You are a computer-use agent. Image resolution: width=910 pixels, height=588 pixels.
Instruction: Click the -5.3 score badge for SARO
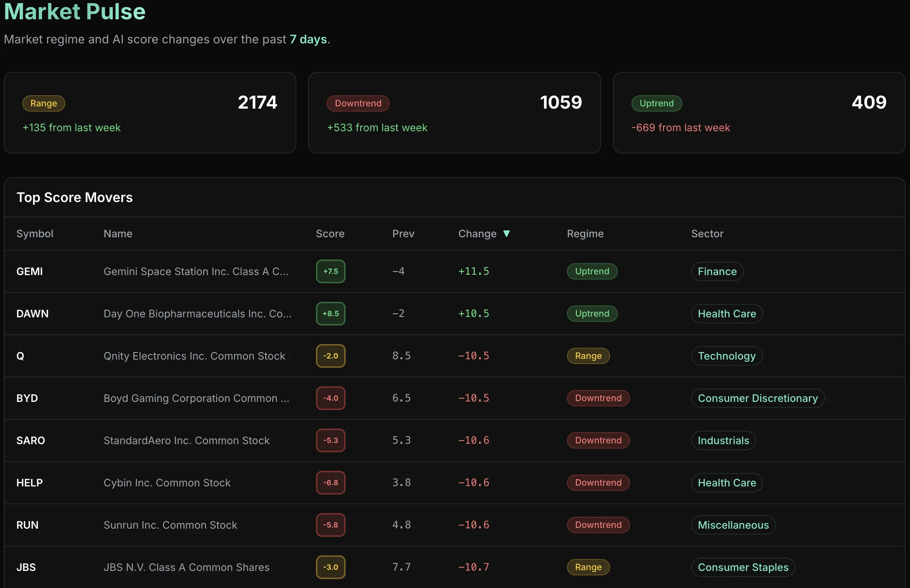point(330,440)
